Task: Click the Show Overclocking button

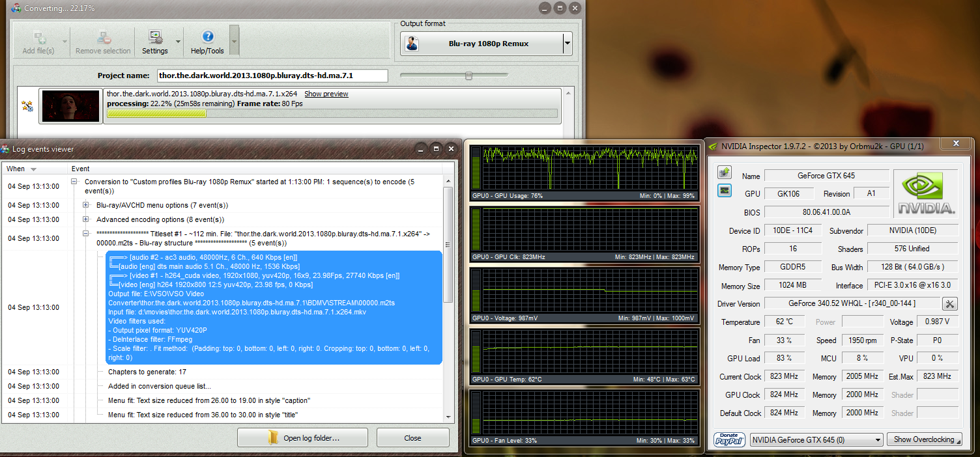Action: 924,439
